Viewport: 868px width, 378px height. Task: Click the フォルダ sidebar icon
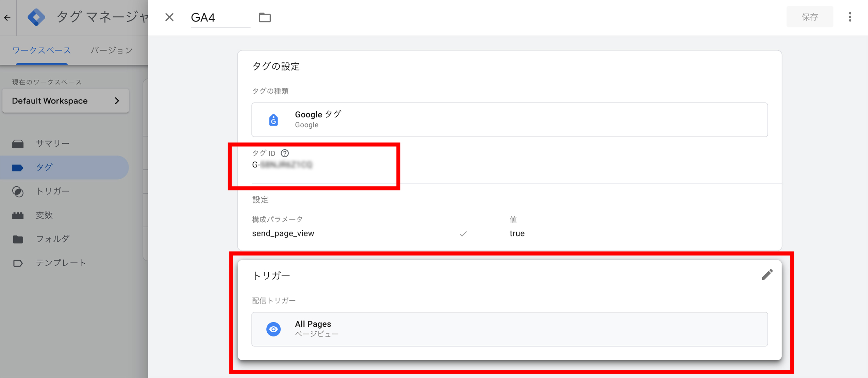coord(20,239)
